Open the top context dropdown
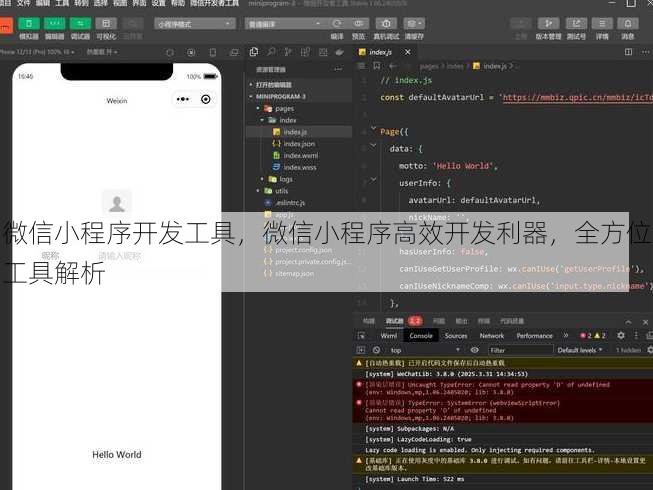 point(425,350)
